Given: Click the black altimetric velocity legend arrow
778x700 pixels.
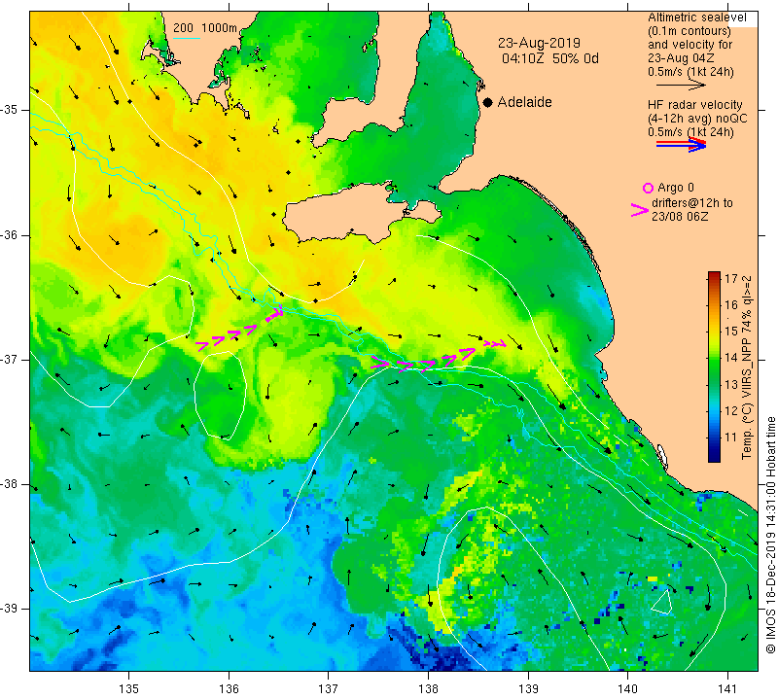Looking at the screenshot, I should pos(681,85).
